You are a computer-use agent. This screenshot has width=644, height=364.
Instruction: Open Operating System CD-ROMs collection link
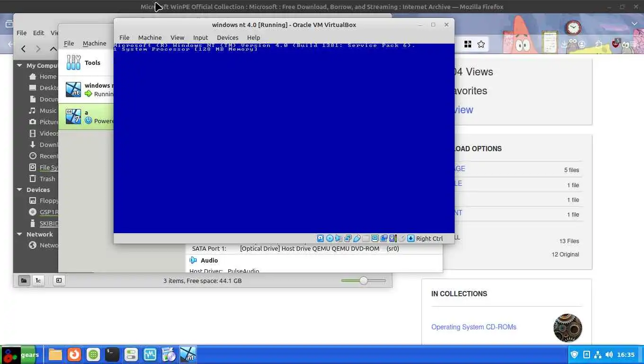[x=474, y=327]
